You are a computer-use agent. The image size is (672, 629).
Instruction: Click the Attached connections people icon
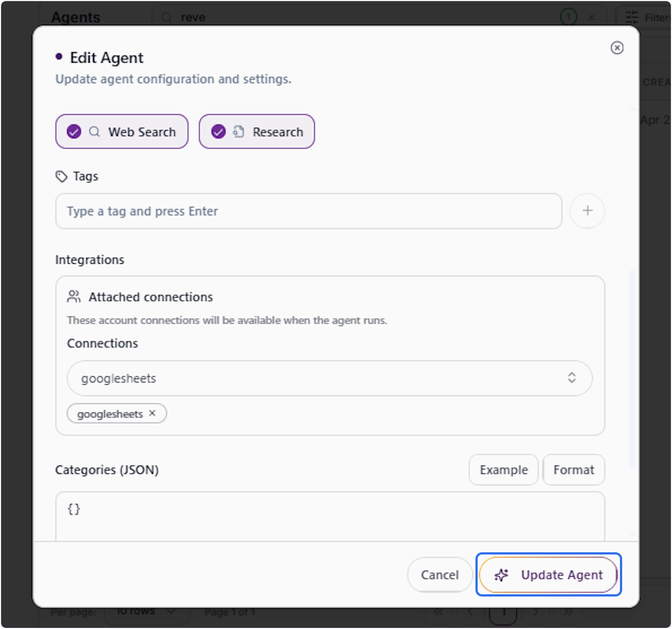(x=74, y=296)
